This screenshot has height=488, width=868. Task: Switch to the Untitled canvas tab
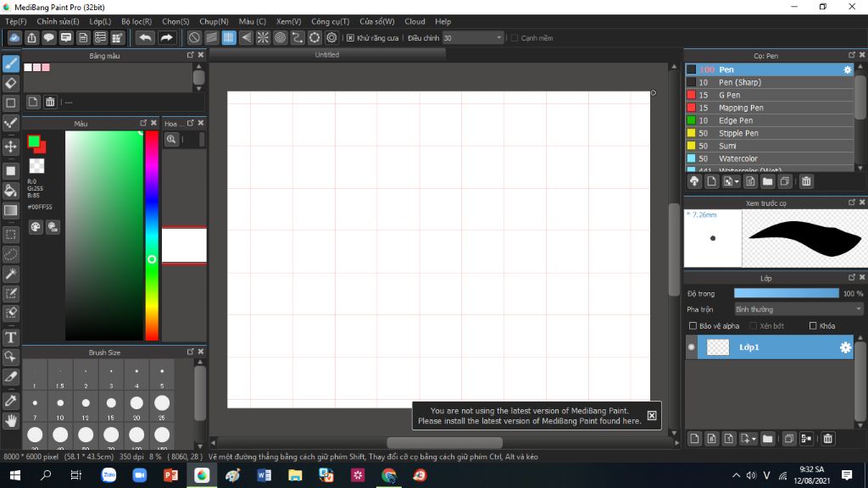[x=327, y=55]
